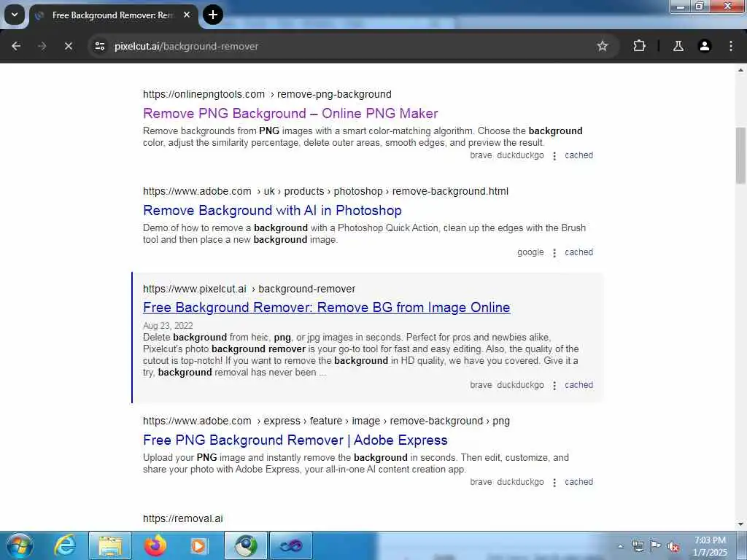This screenshot has width=747, height=560.
Task: Open more options dots for Adobe Express result
Action: pos(554,483)
